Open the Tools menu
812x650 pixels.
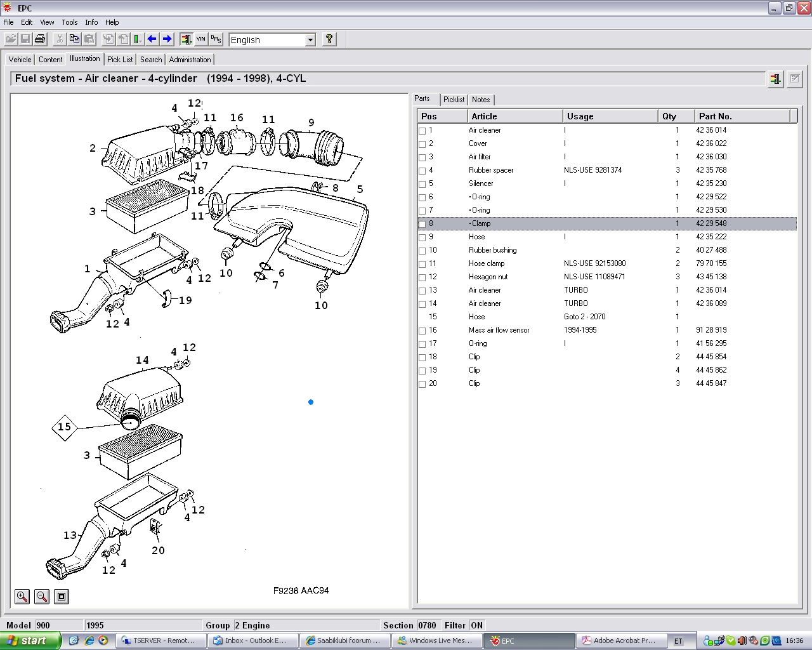tap(70, 22)
